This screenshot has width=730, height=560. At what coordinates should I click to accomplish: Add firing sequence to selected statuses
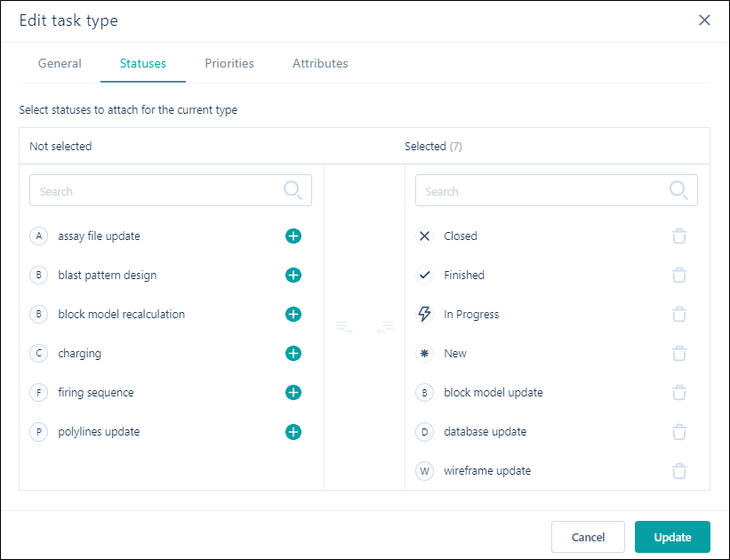[x=293, y=392]
